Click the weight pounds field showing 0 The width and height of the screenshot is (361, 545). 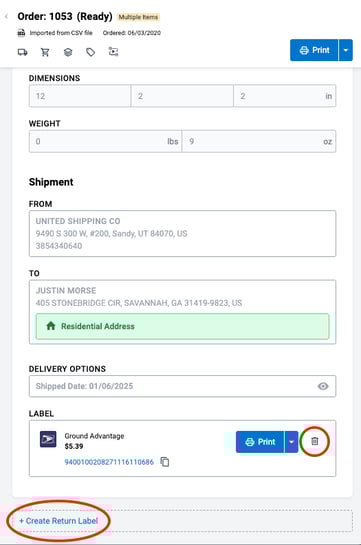tap(105, 141)
